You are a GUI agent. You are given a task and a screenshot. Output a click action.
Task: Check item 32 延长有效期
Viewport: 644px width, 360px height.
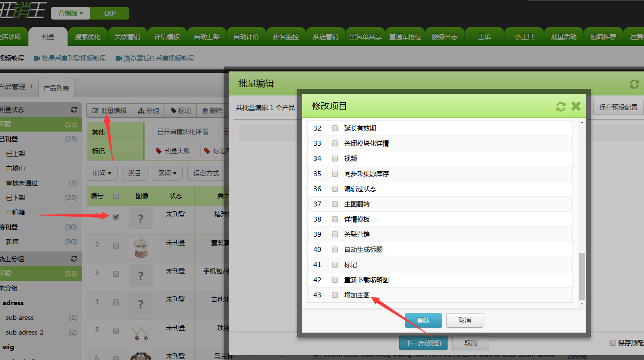(x=335, y=128)
